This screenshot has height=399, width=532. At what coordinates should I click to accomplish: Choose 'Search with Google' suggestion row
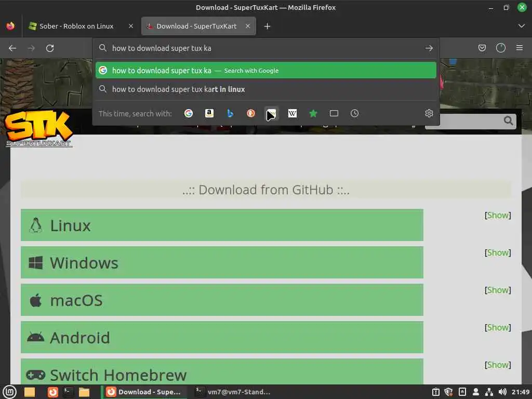[x=265, y=70]
